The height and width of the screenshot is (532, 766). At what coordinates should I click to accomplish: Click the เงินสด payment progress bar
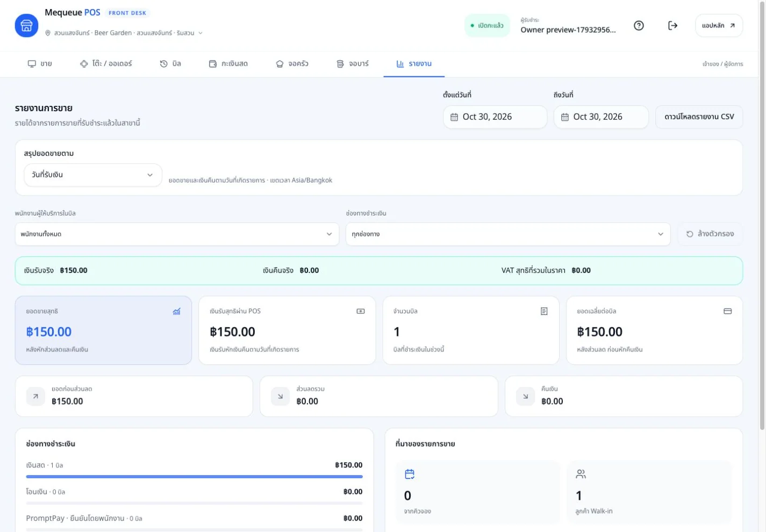click(194, 477)
